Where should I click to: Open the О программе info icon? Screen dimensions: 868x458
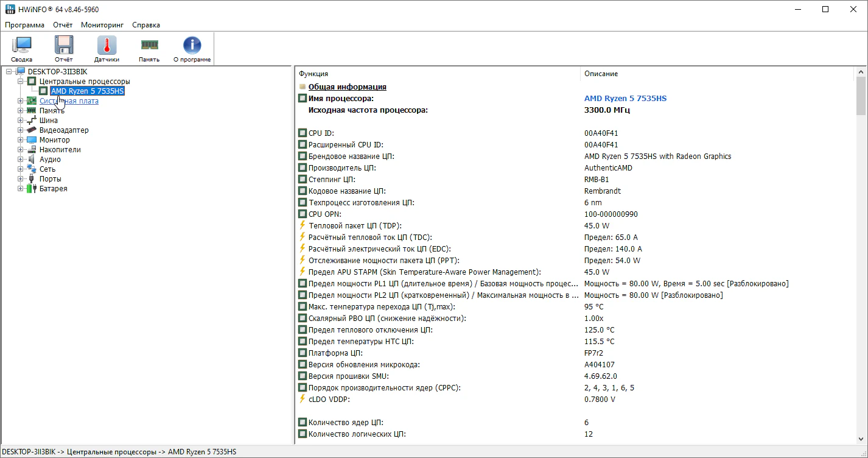(192, 49)
